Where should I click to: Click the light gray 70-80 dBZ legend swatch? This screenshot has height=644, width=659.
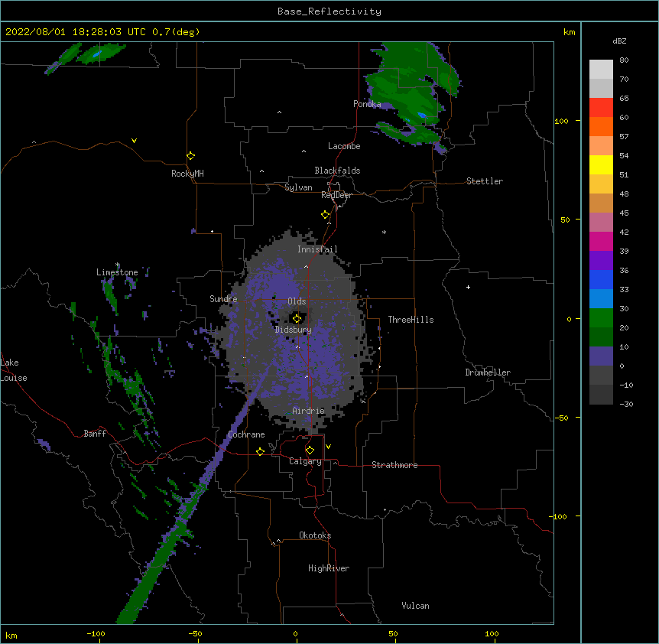(x=601, y=70)
